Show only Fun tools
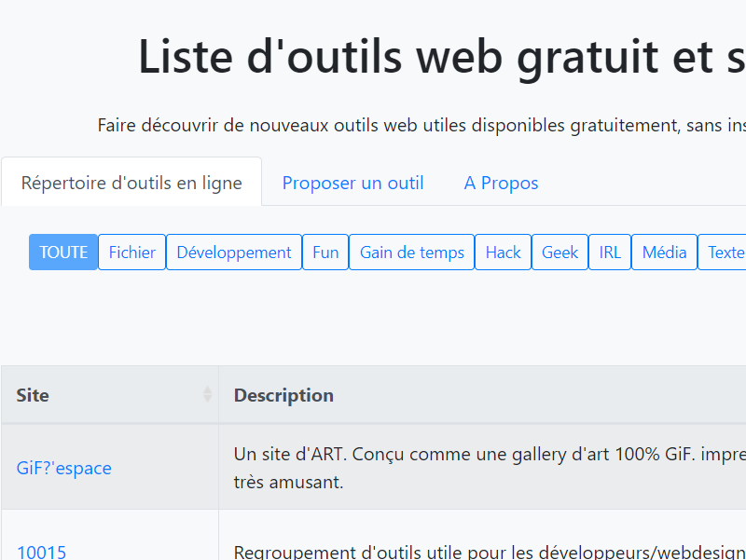Screen dimensions: 746x560 click(325, 253)
